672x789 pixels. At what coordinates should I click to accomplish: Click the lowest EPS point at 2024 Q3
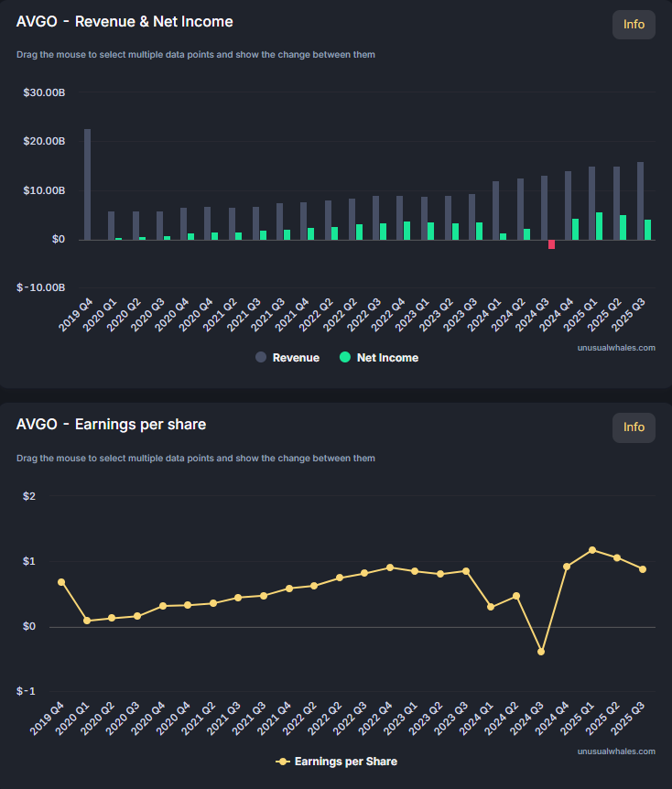tap(541, 652)
